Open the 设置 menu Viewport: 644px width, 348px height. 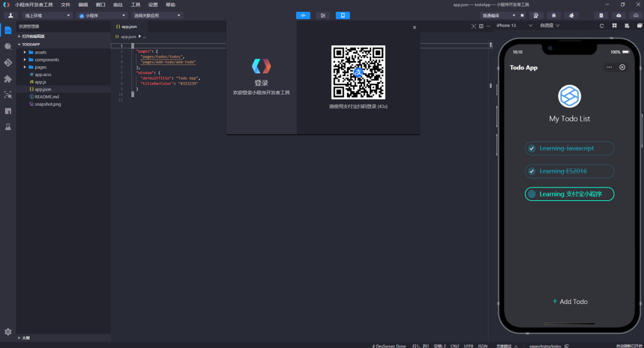click(x=153, y=5)
